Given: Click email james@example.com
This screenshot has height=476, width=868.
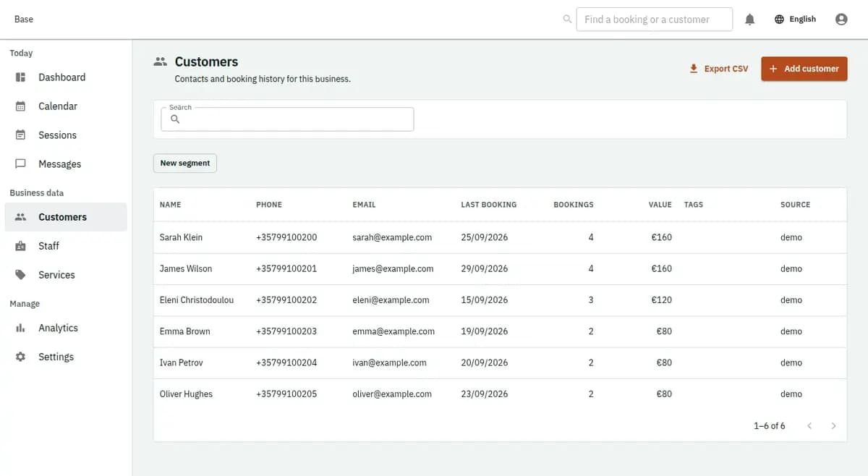Looking at the screenshot, I should pos(393,269).
